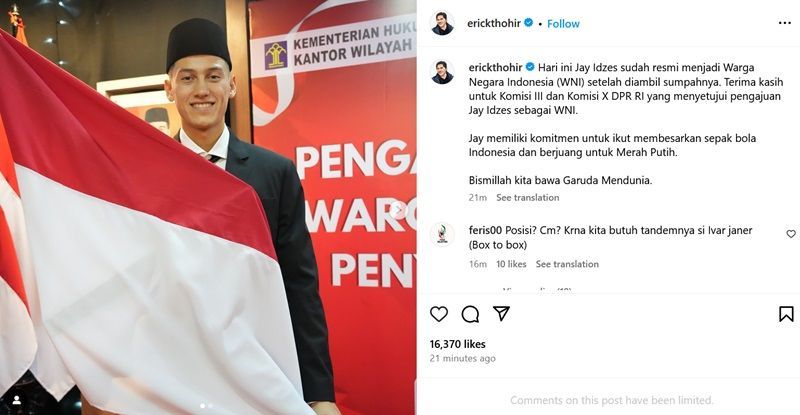Click See translation under the caption

(x=528, y=198)
